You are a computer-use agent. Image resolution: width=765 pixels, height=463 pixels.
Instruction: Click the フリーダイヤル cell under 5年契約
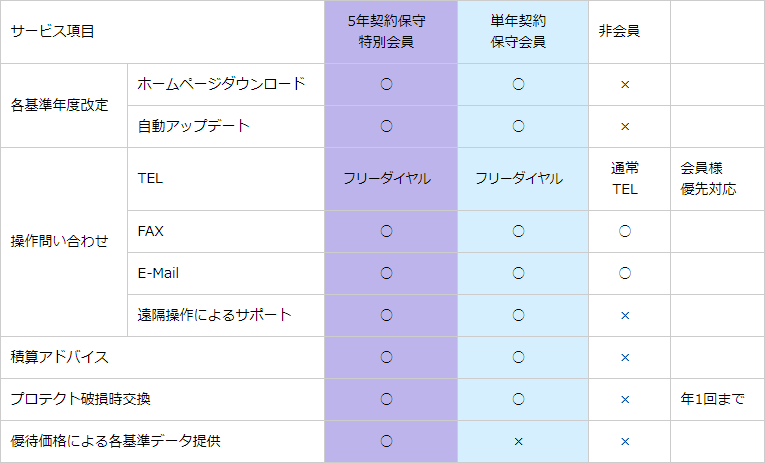point(386,178)
